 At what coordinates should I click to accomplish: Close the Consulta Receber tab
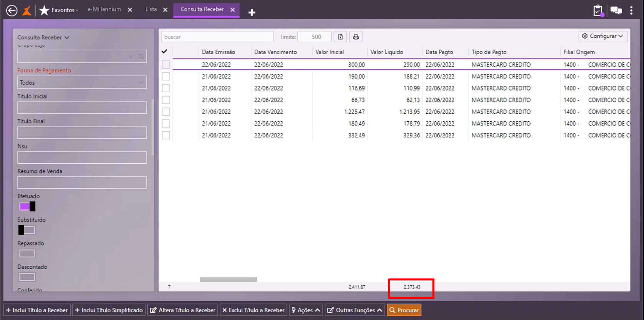tap(233, 10)
